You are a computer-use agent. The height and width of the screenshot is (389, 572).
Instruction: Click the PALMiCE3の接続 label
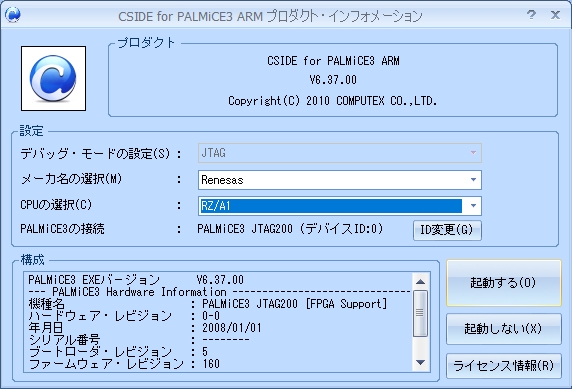coord(62,229)
